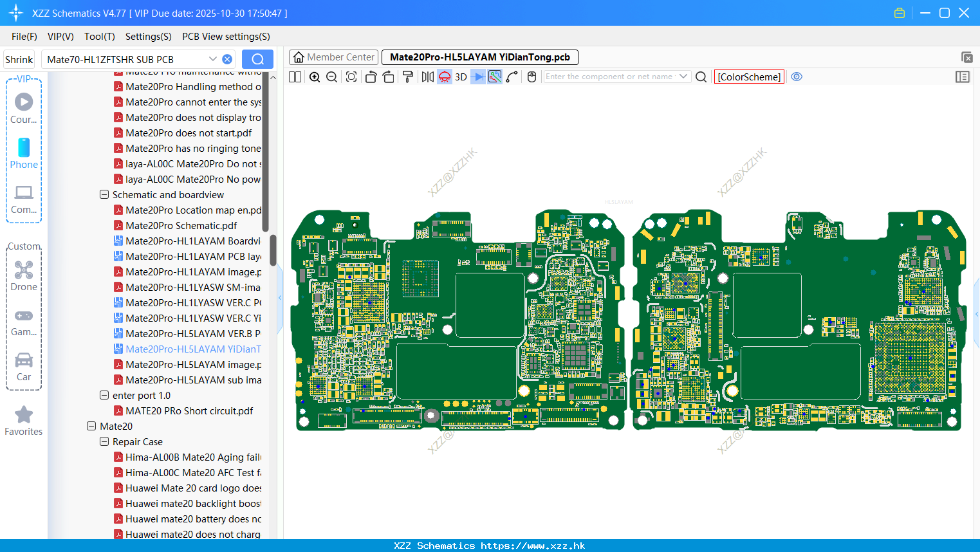980x552 pixels.
Task: Open Mate20Pro-HL5LAYAM sub image file
Action: pos(187,380)
